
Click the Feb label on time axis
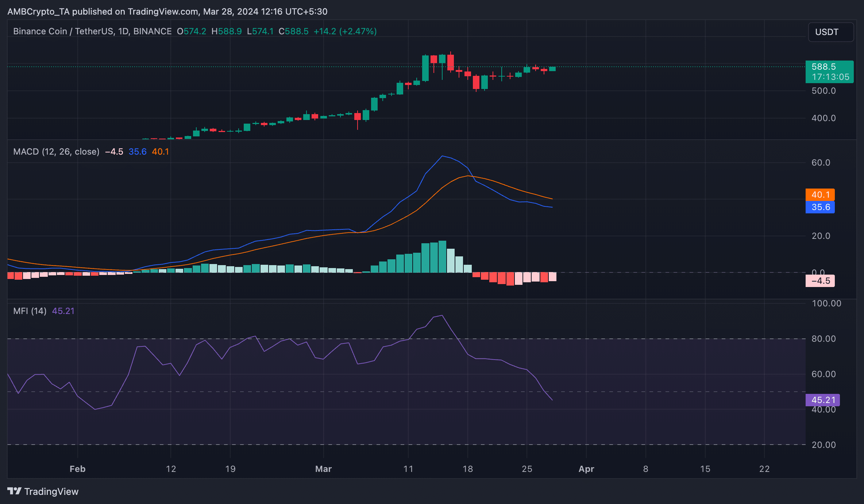click(77, 469)
